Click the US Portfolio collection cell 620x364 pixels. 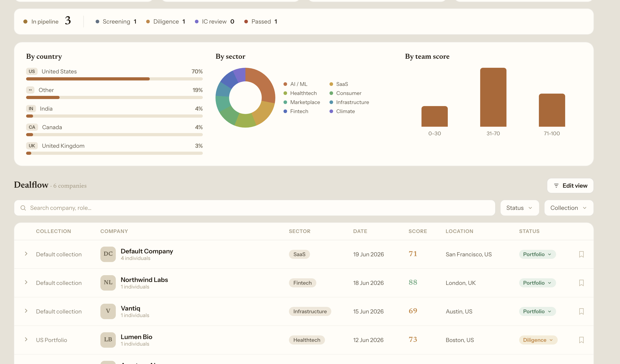[51, 340]
